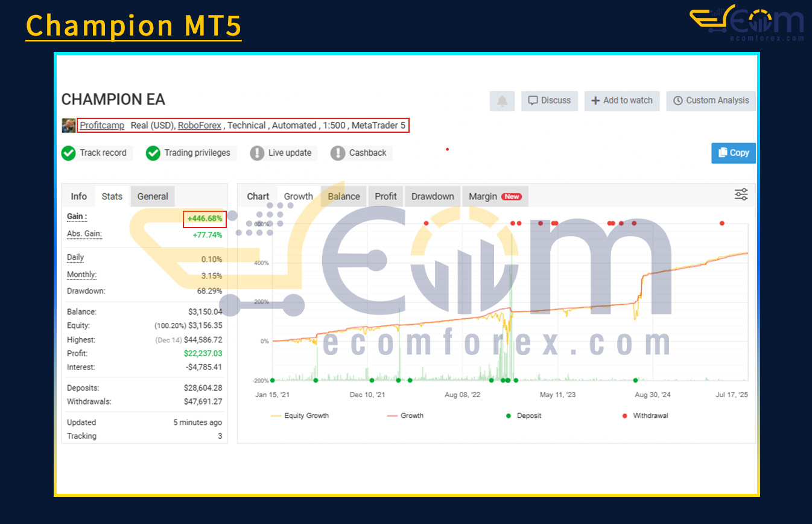812x524 pixels.
Task: Click the +77.74% absolute gain value
Action: point(207,235)
